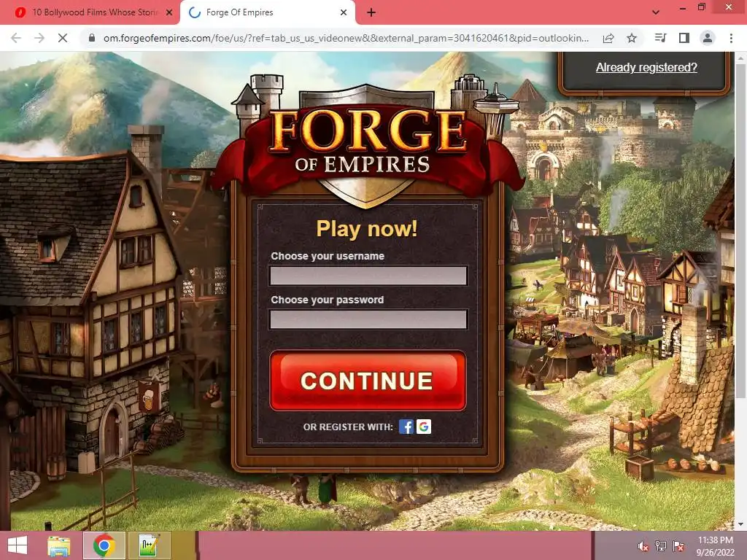747x560 pixels.
Task: Register with the Google icon
Action: pos(424,427)
